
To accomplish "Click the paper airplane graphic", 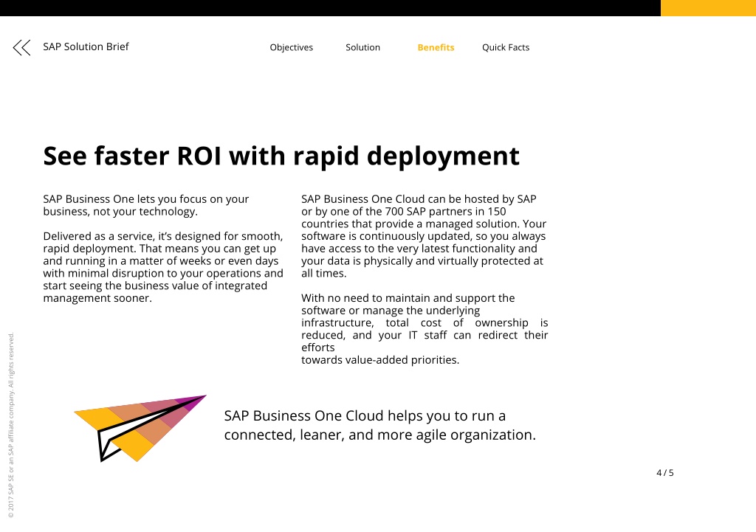I will [x=140, y=428].
